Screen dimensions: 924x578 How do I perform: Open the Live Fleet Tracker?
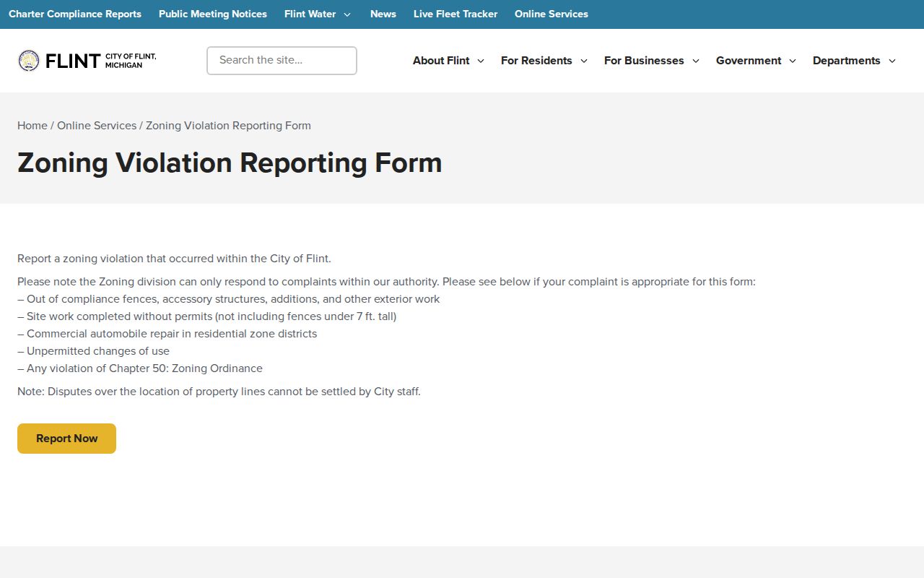(456, 14)
